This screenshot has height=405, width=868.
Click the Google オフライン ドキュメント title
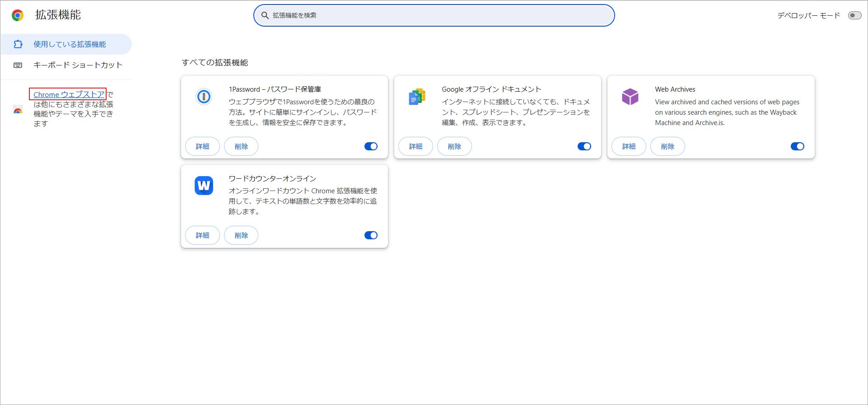point(491,89)
